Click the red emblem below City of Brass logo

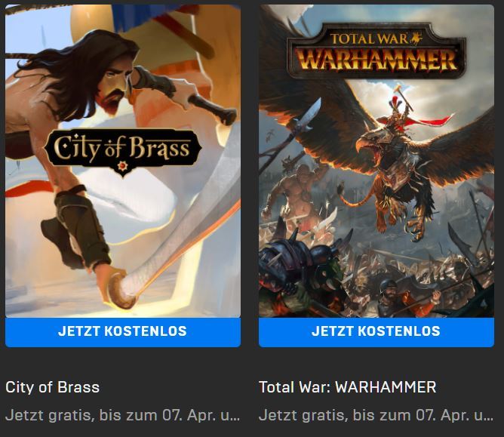click(x=122, y=166)
